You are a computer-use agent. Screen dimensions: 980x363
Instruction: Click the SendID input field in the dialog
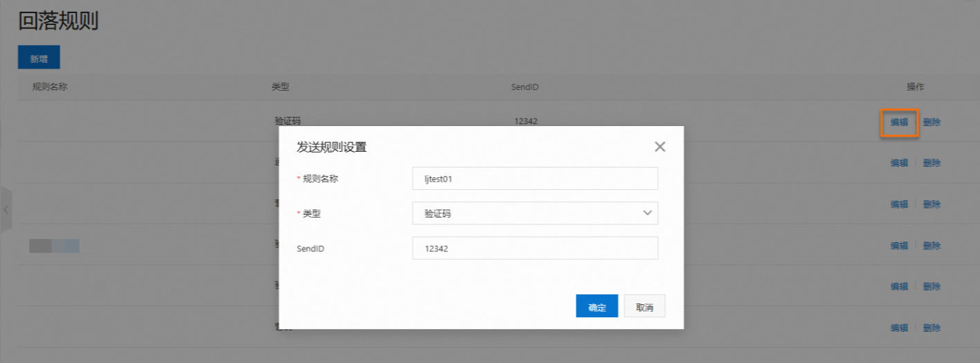click(535, 248)
